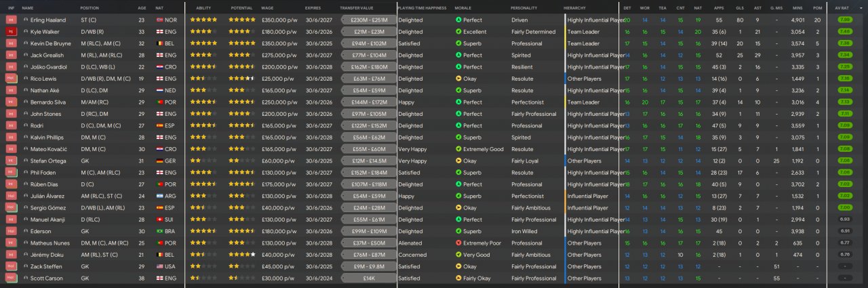Click the Portugal flag for Bernardo Silva

(x=159, y=102)
